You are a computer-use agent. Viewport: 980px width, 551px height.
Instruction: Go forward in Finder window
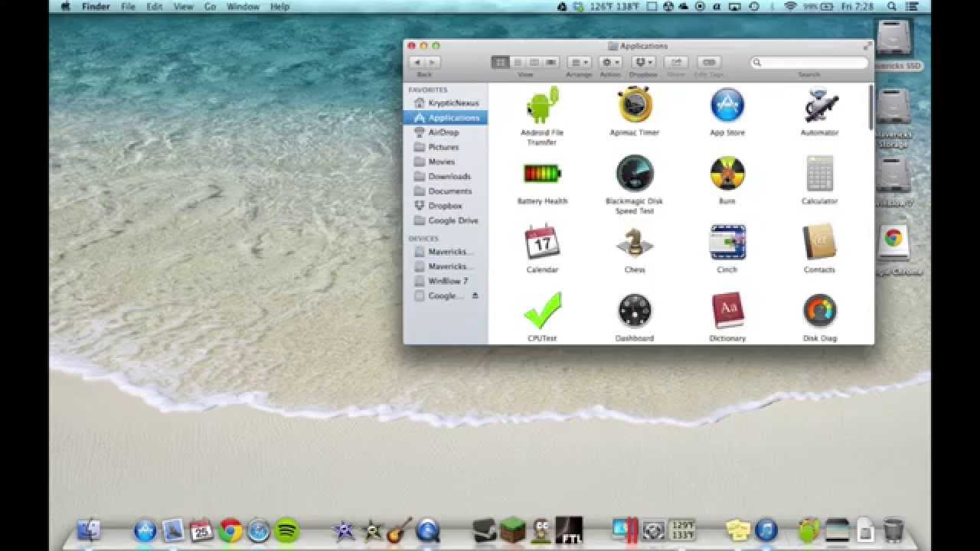[433, 62]
